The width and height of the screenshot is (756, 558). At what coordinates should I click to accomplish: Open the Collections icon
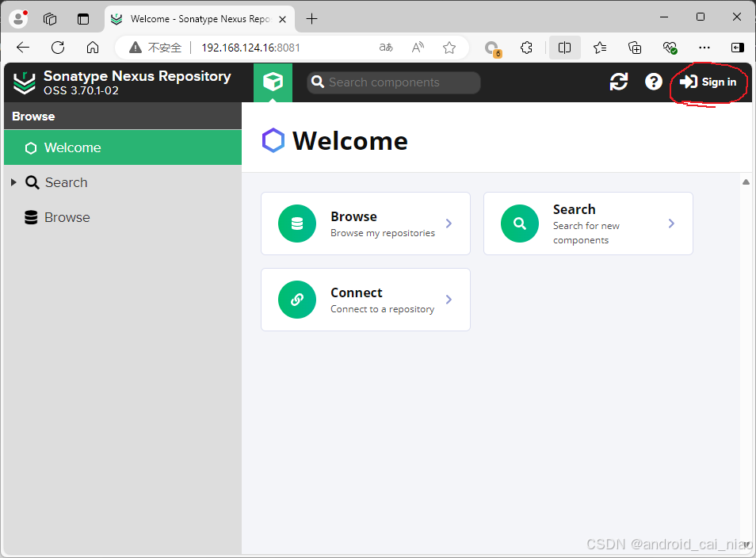pos(635,48)
